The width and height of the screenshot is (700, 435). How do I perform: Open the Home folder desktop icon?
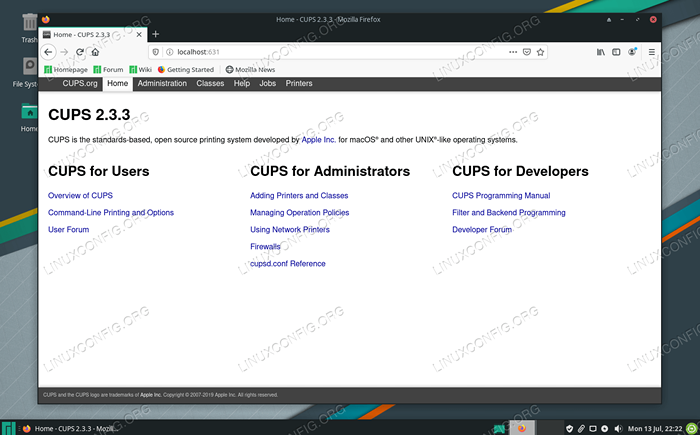[x=29, y=117]
